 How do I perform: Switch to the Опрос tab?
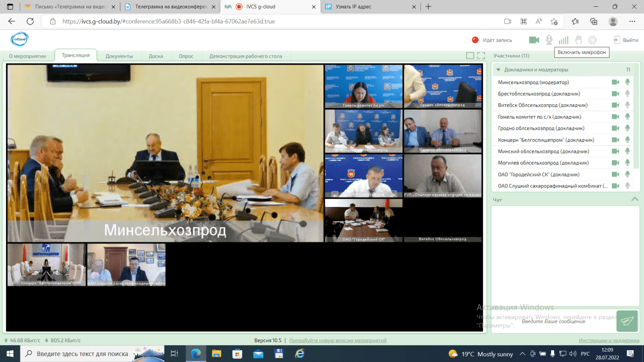tap(186, 56)
